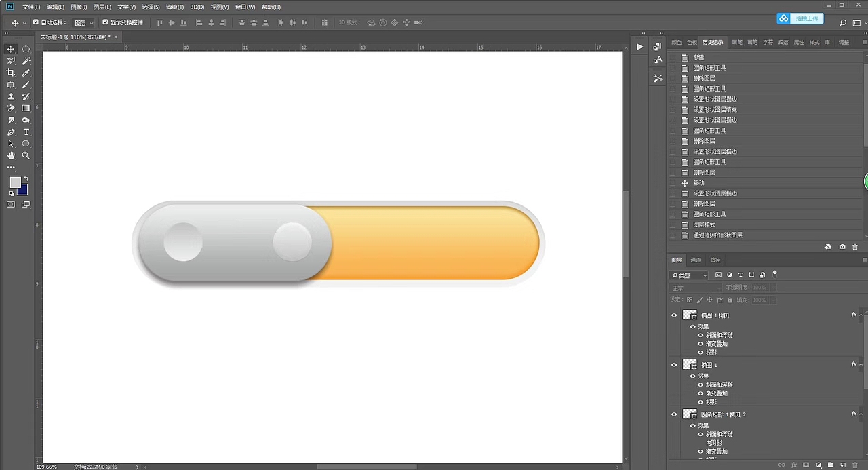Select the Polygonal Lasso tool
Image resolution: width=868 pixels, height=470 pixels.
11,61
